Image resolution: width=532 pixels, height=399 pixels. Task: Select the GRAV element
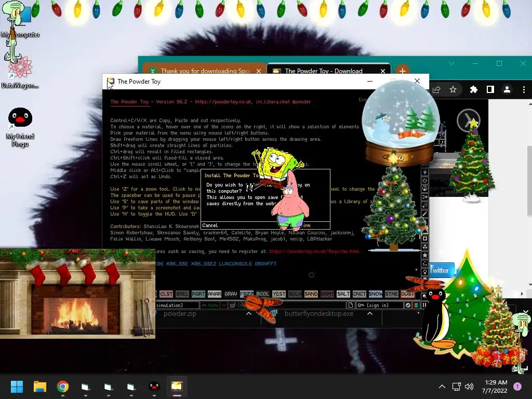tap(231, 294)
